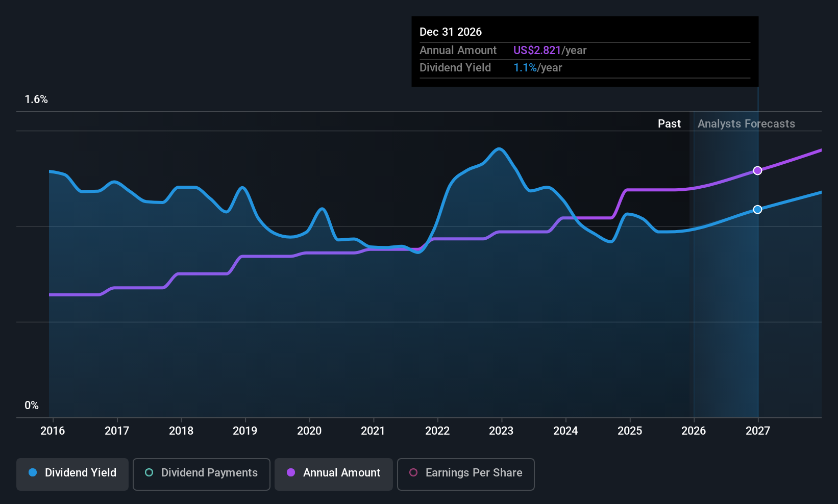Click the blue Dividend Yield data point marker

tap(757, 210)
